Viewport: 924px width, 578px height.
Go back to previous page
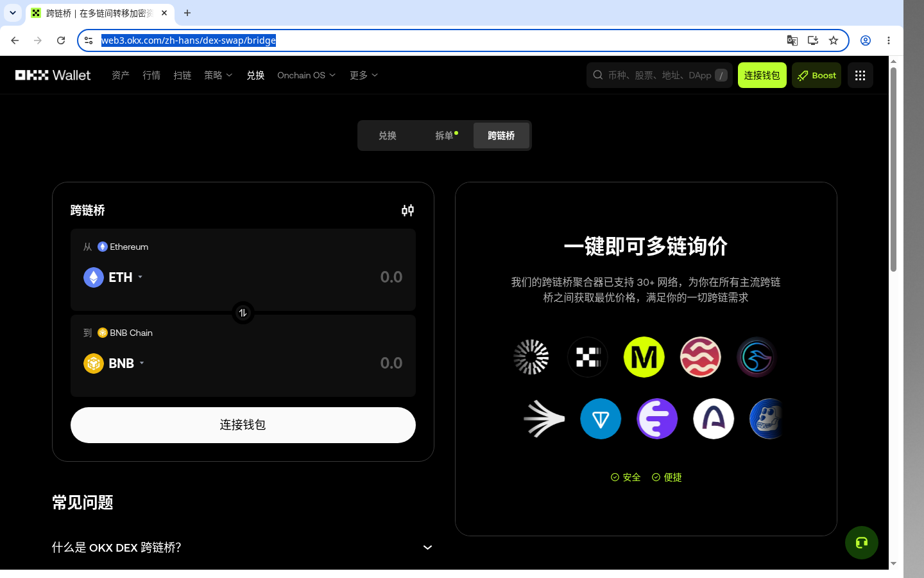pyautogui.click(x=15, y=40)
